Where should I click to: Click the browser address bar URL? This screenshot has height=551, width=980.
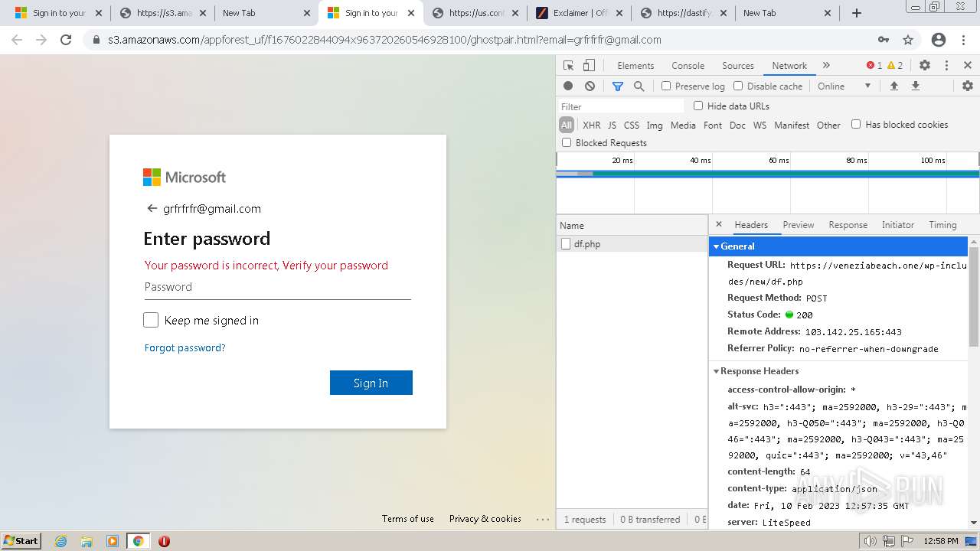pos(384,40)
